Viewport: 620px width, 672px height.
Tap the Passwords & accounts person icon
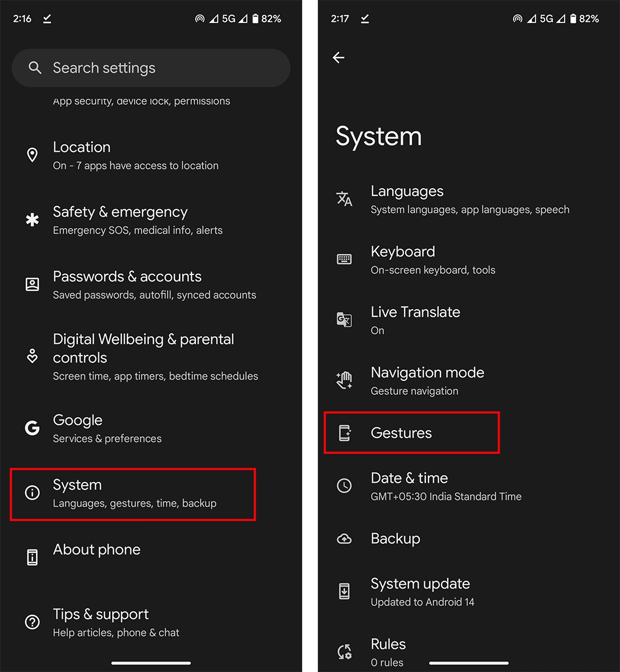32,284
